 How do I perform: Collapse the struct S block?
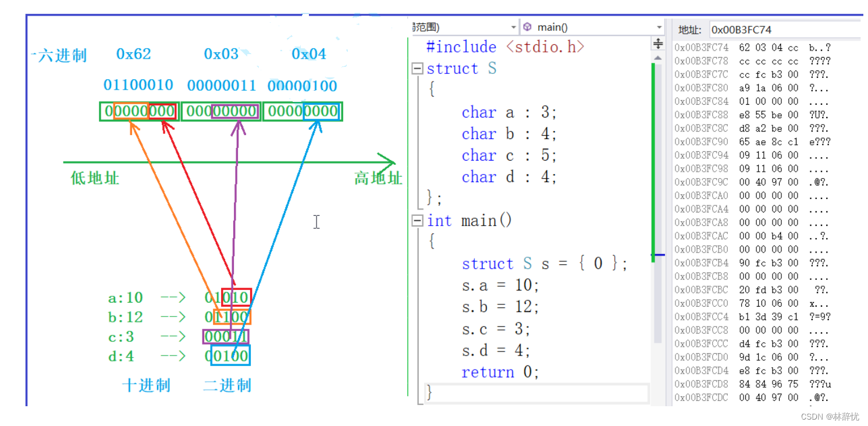point(417,69)
